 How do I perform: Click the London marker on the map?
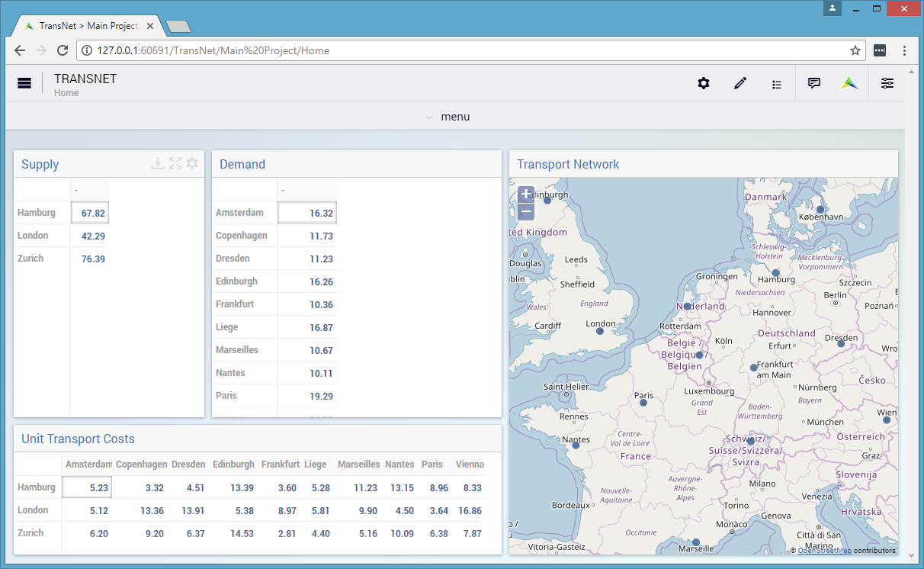click(x=601, y=331)
